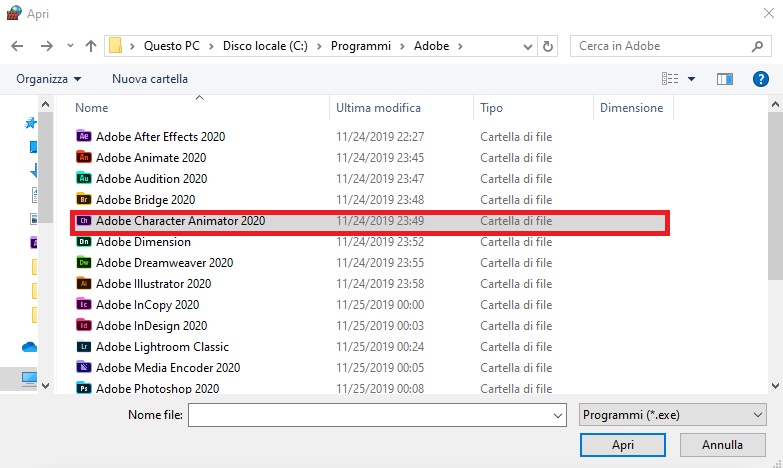Image resolution: width=783 pixels, height=468 pixels.
Task: Click the Annulla button
Action: 722,445
